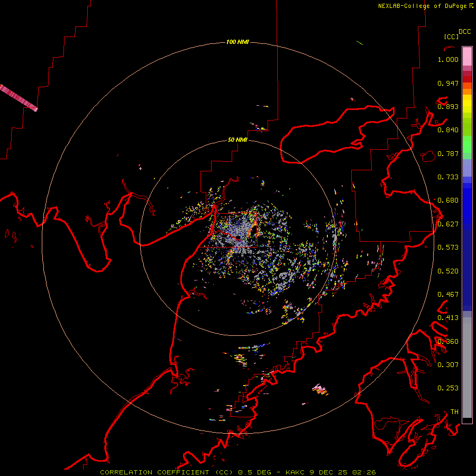Click the 50 NMI range ring label

[237, 140]
